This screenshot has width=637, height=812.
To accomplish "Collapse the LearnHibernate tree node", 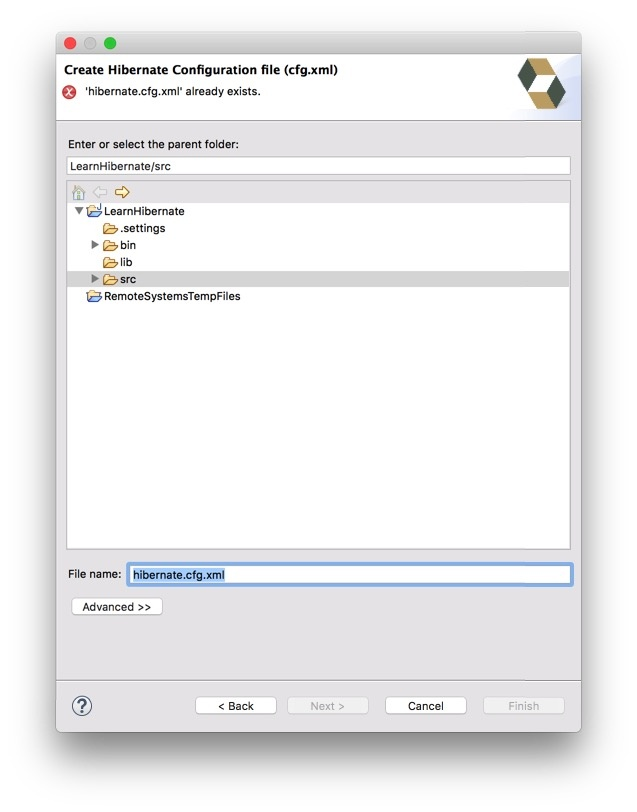I will [x=79, y=211].
